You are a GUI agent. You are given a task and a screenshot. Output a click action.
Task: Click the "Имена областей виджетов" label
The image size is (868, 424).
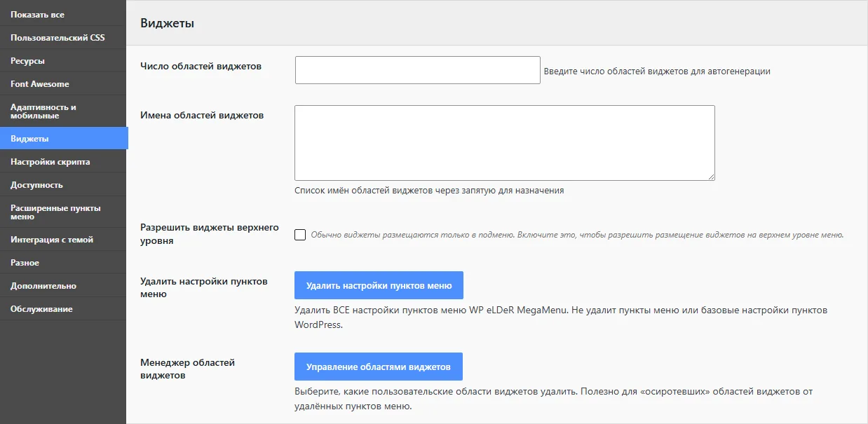[x=202, y=115]
